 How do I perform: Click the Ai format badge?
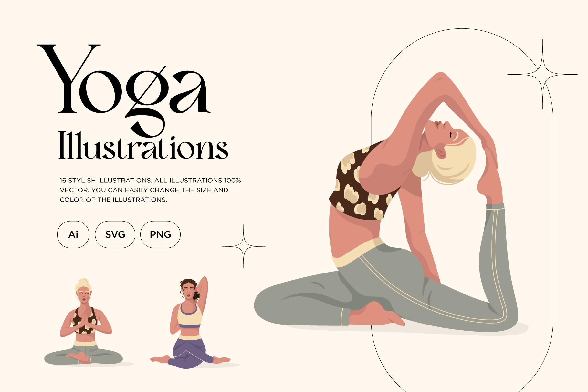(73, 234)
